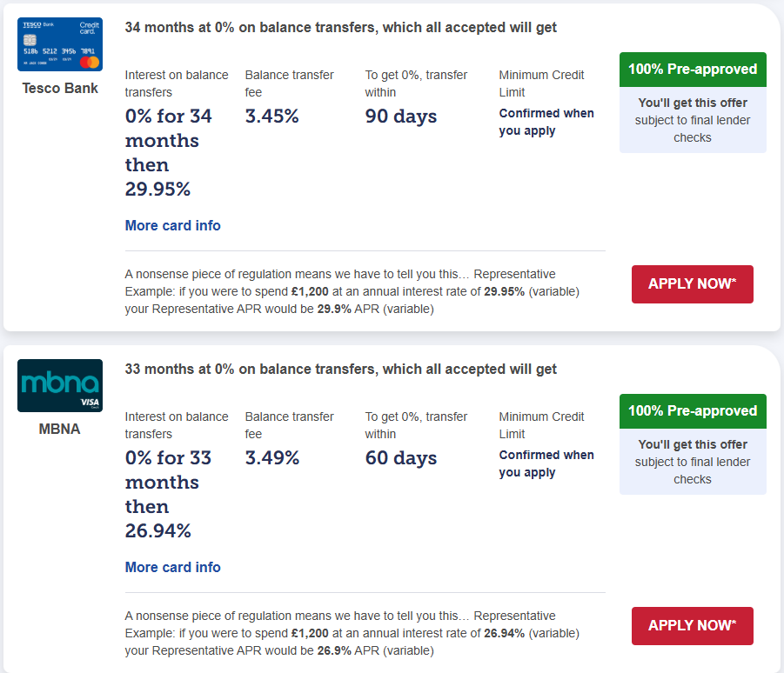784x673 pixels.
Task: Open More card info for Tesco Bank
Action: pyautogui.click(x=172, y=225)
